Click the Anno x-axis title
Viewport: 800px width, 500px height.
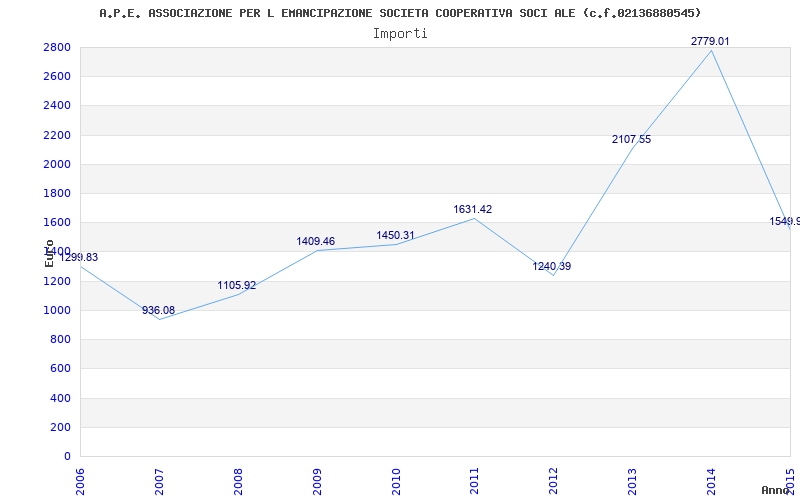[x=776, y=490]
